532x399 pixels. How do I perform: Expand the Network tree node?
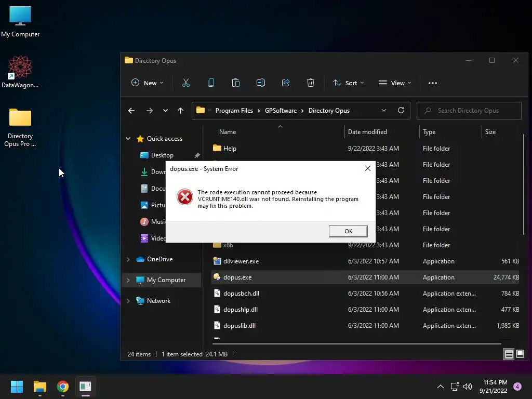tap(128, 301)
